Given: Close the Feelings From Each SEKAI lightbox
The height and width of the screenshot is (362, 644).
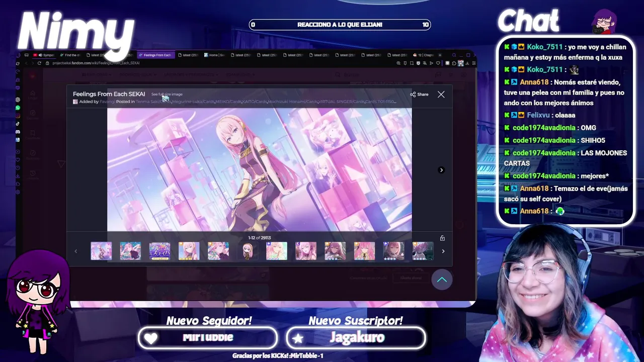Looking at the screenshot, I should [x=441, y=94].
